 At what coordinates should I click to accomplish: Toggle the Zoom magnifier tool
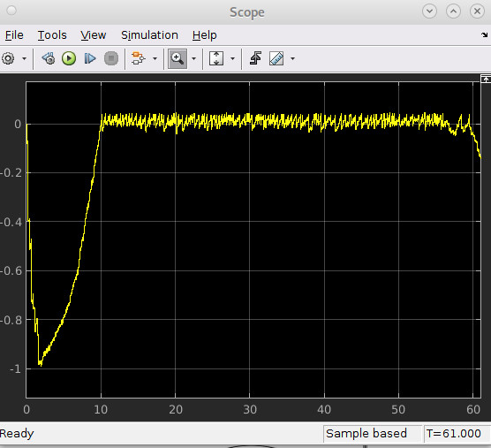point(178,58)
